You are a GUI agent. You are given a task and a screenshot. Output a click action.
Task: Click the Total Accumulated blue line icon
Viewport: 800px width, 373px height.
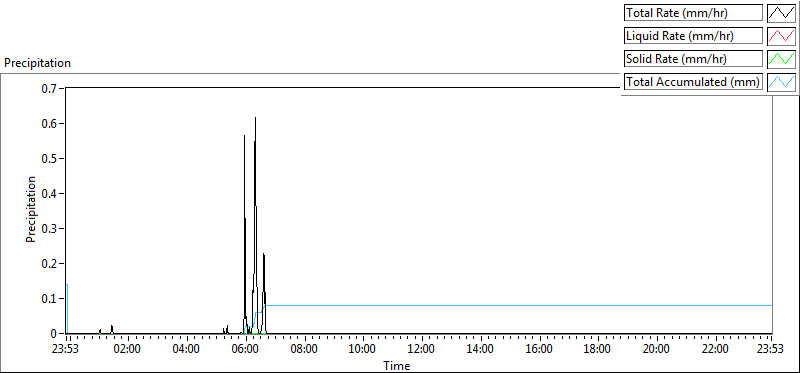point(781,82)
